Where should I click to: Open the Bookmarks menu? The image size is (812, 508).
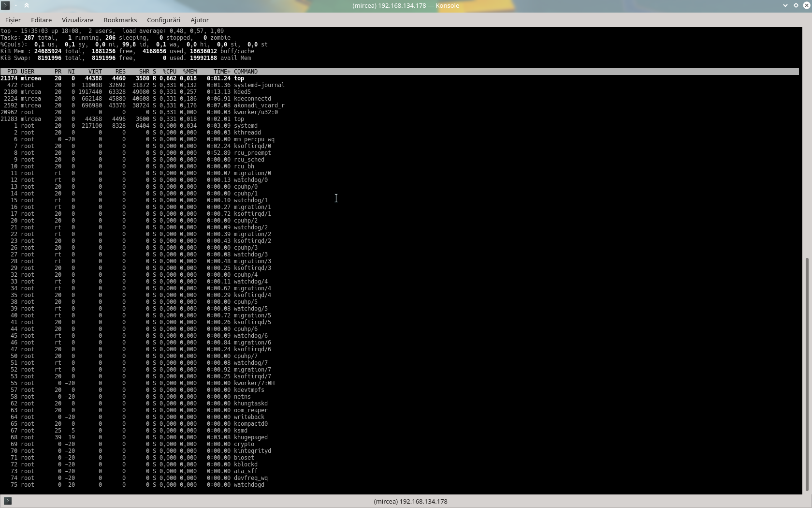pos(120,20)
